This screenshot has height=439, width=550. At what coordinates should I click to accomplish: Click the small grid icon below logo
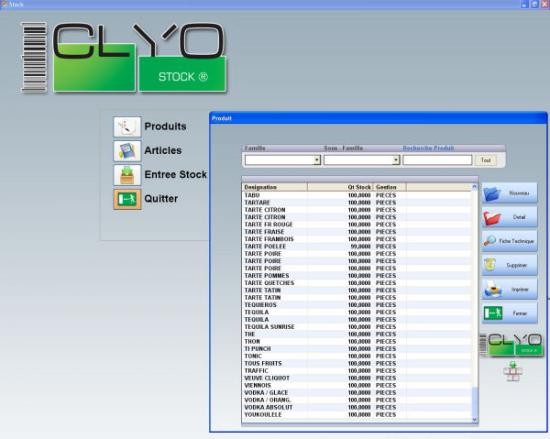513,372
